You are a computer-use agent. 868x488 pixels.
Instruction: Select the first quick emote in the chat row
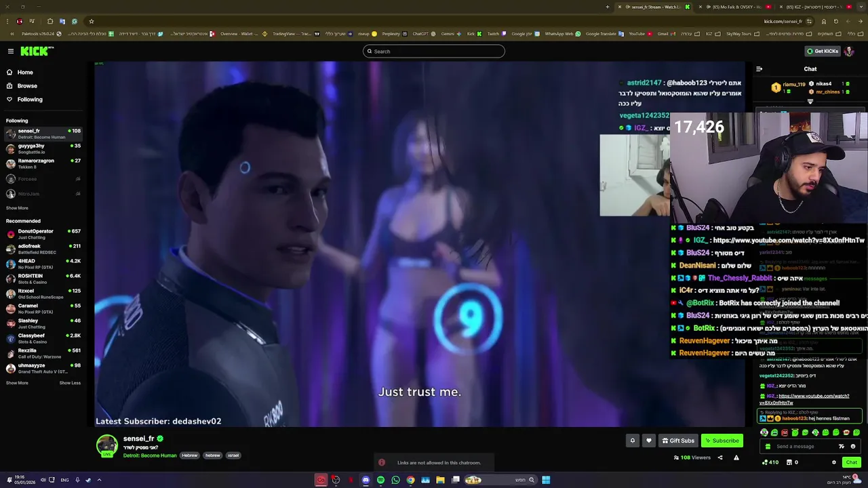pos(764,432)
